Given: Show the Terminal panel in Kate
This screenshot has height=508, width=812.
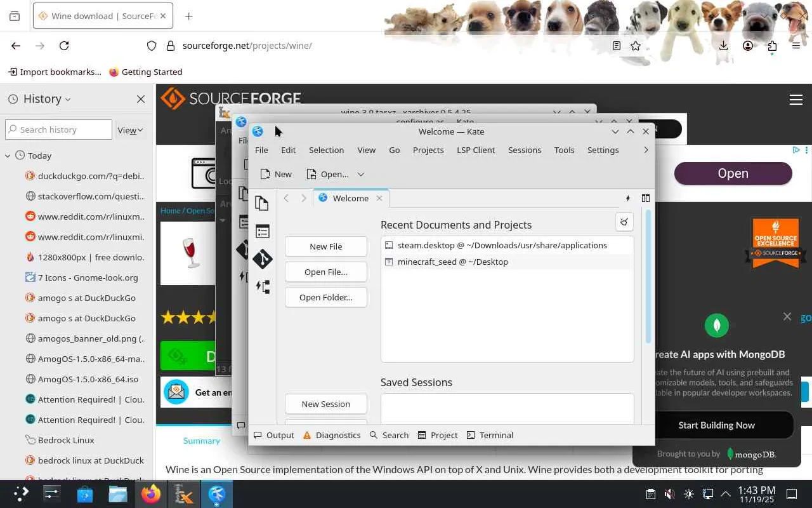Looking at the screenshot, I should tap(490, 435).
